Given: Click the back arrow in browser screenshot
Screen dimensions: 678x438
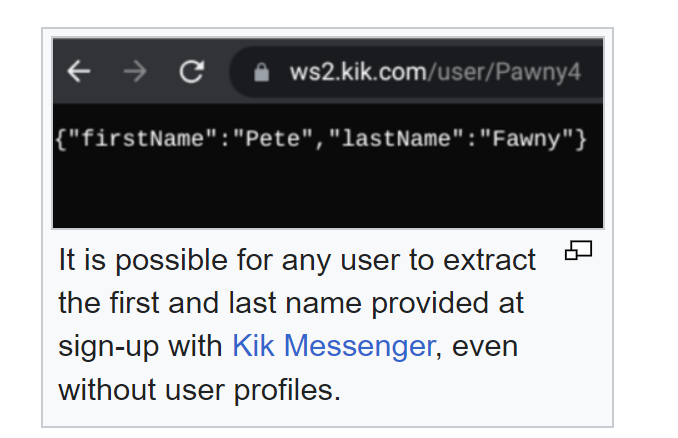Looking at the screenshot, I should (x=79, y=71).
